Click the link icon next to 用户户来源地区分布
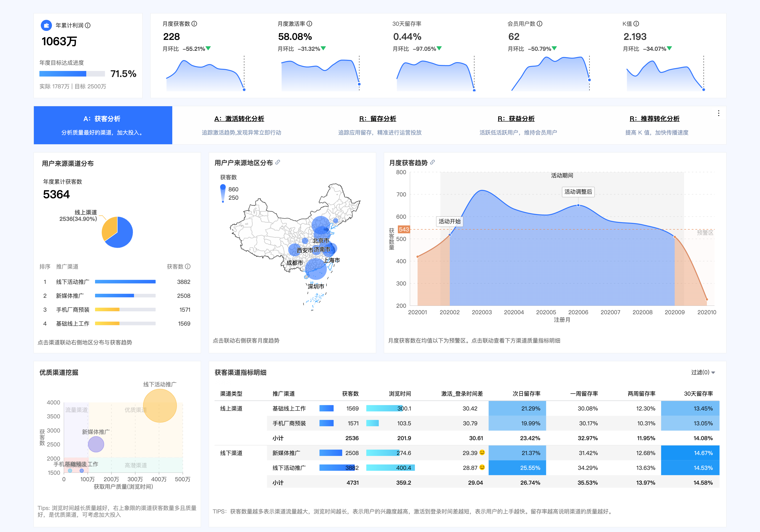This screenshot has width=760, height=532. coord(278,162)
